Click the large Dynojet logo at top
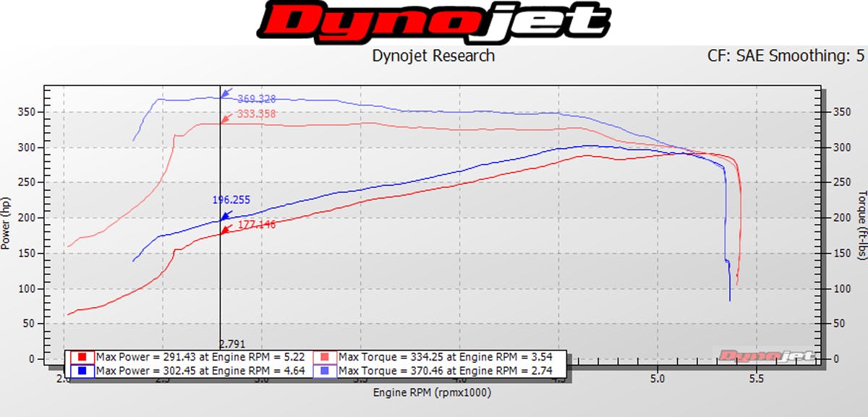The width and height of the screenshot is (868, 417). [x=433, y=22]
